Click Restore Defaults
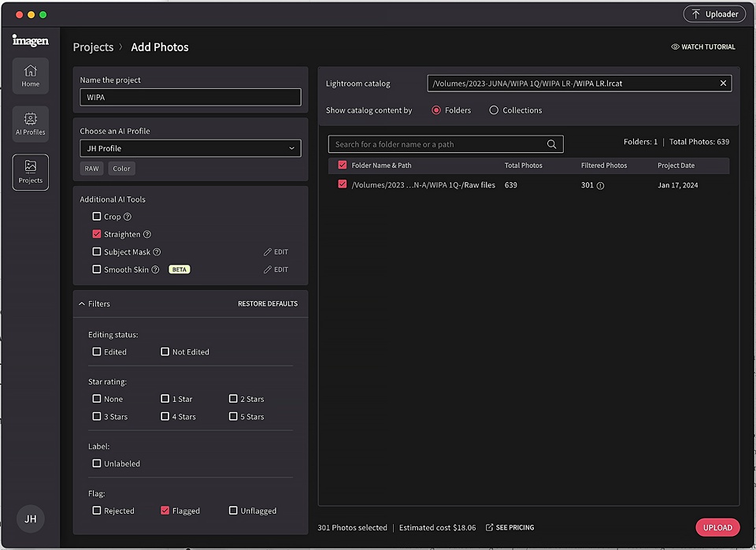Screen dimensions: 756x550 click(x=268, y=303)
